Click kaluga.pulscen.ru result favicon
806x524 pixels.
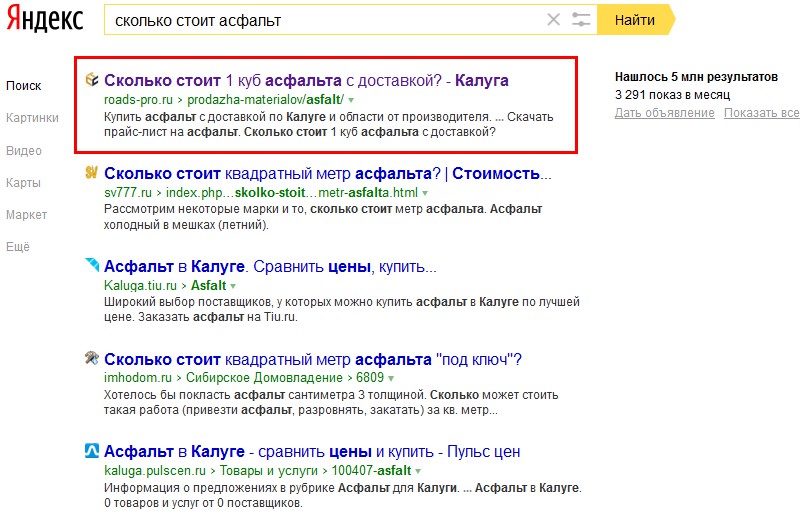click(92, 450)
